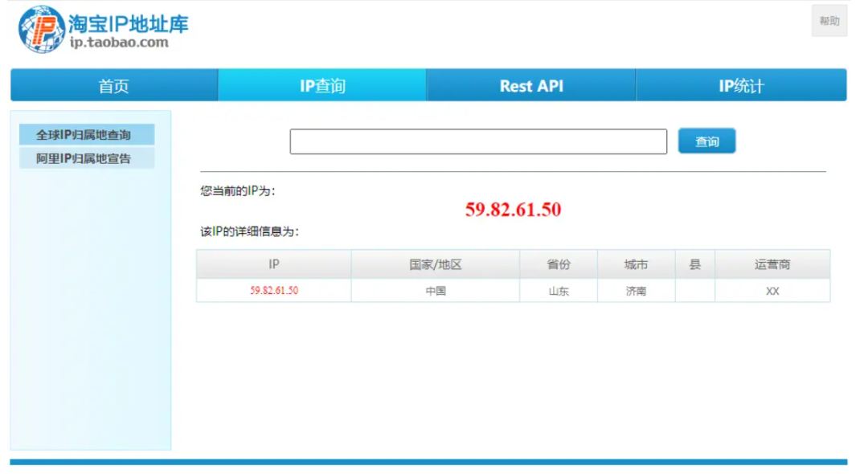
Task: Focus the IP address search field
Action: 478,141
